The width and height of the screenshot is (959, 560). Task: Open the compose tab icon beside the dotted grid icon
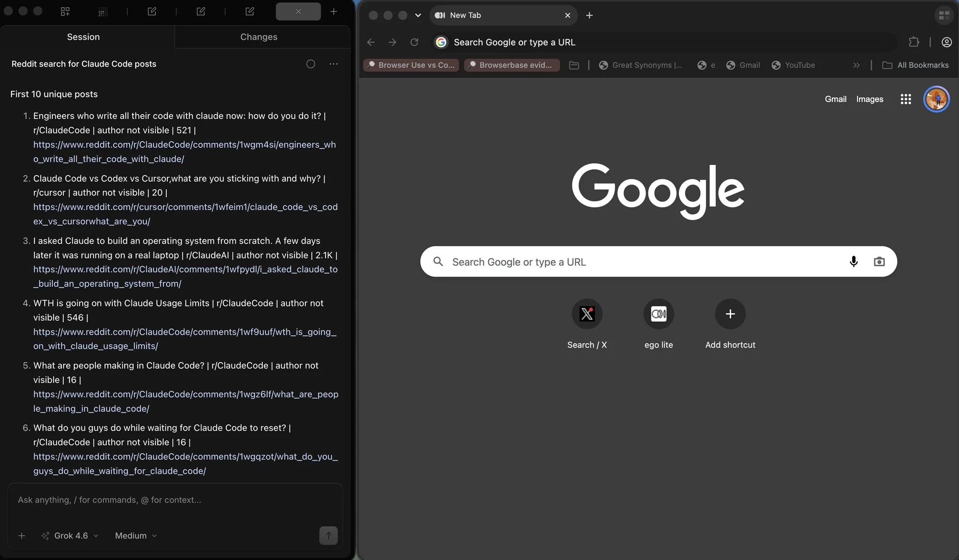(152, 11)
